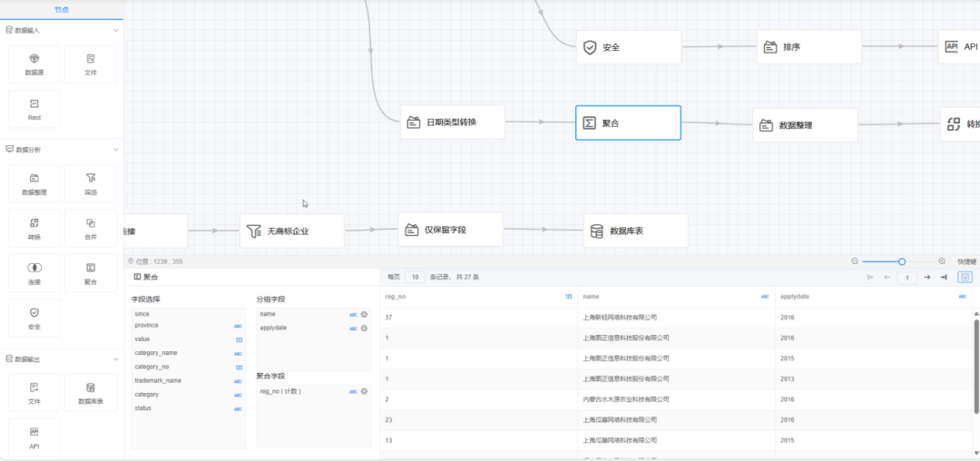Pick the 筛选 filter node in the sidebar

pyautogui.click(x=91, y=183)
